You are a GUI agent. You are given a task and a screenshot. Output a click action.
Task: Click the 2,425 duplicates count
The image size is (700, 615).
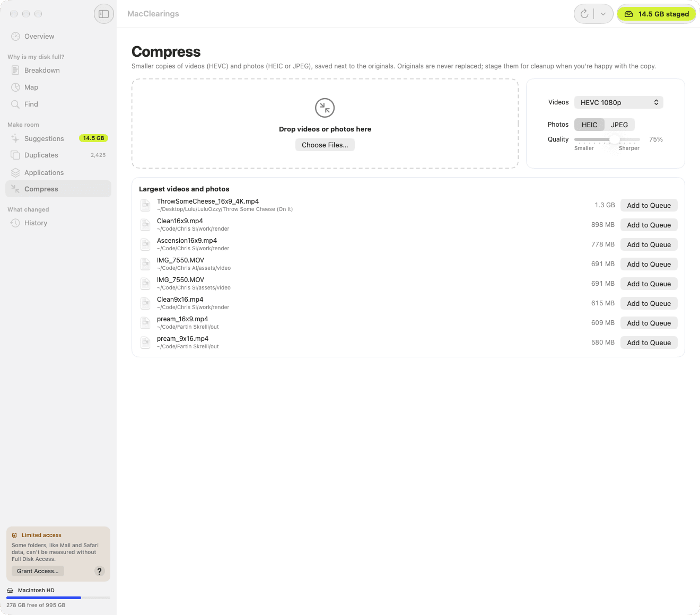pyautogui.click(x=98, y=155)
